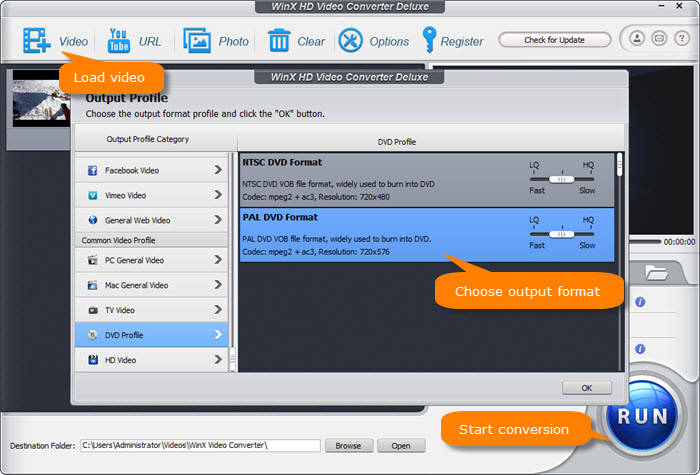Click the help question mark icon

click(681, 38)
